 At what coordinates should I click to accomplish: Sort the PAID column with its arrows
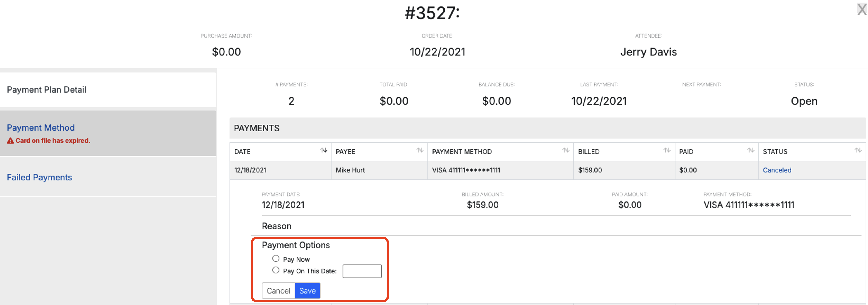tap(751, 150)
